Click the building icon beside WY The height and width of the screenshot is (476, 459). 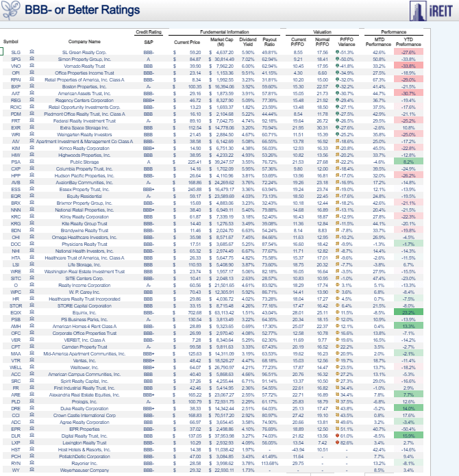click(x=32, y=470)
